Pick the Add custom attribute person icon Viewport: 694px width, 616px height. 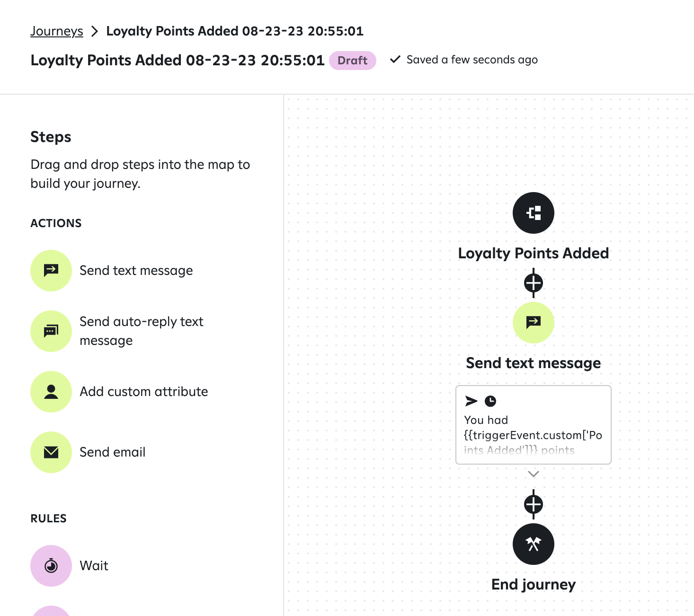[51, 392]
